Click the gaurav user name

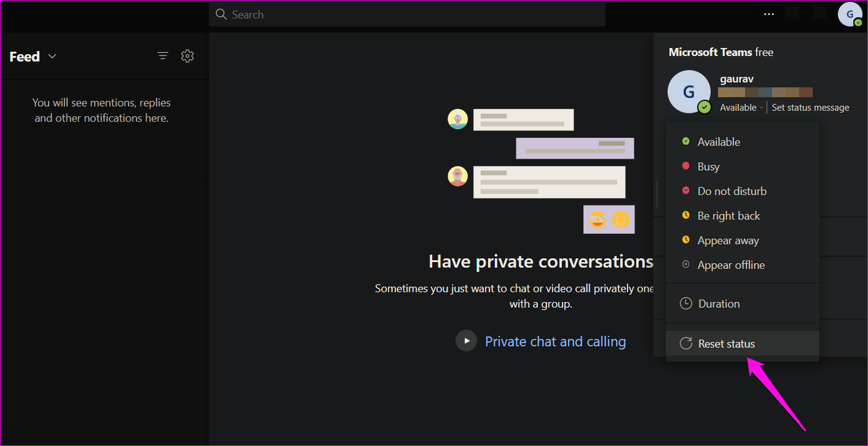coord(738,79)
